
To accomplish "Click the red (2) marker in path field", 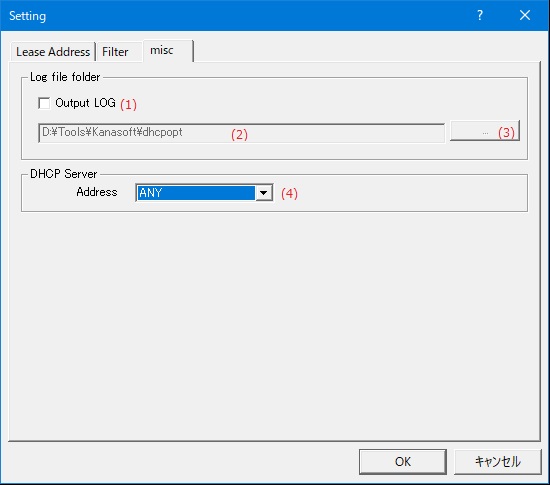I will [239, 135].
